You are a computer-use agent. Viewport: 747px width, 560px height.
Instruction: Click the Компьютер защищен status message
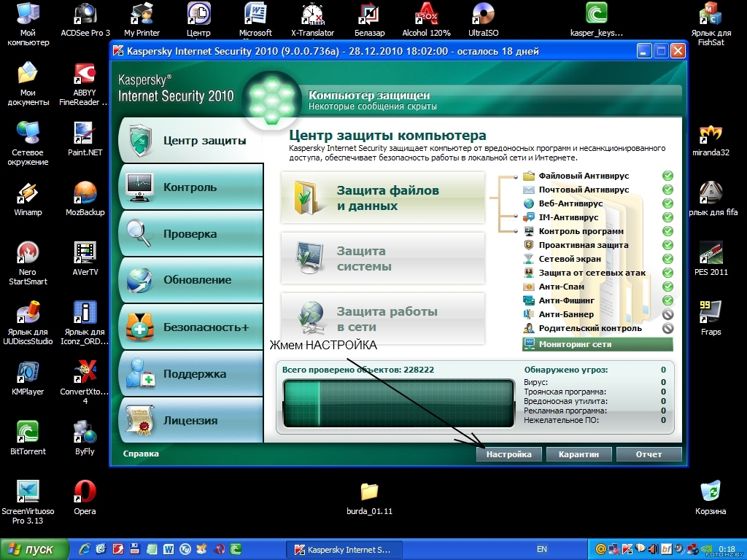pos(368,96)
